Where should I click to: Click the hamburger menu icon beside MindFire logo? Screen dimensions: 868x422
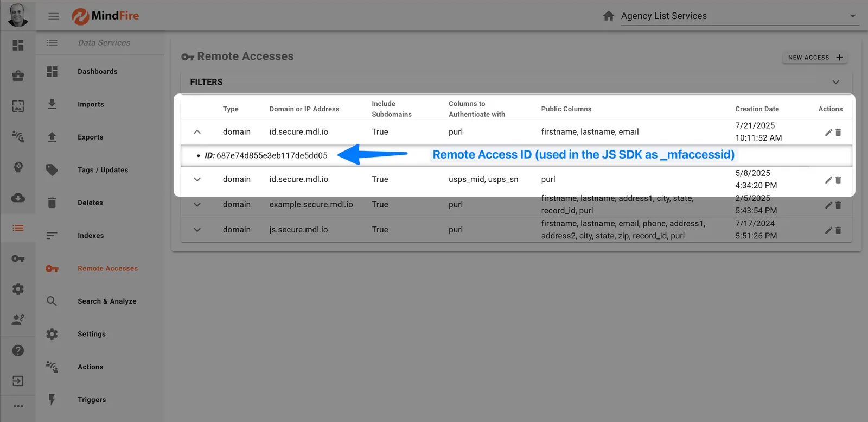(54, 16)
